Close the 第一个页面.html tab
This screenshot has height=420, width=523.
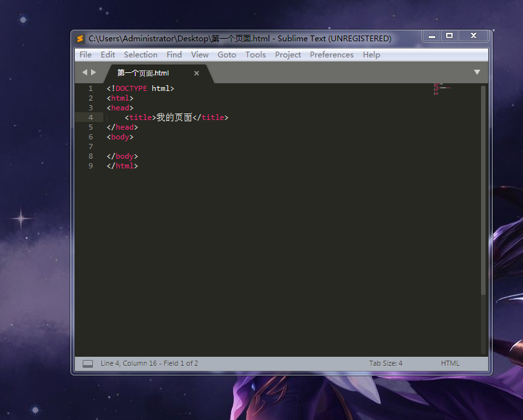(x=196, y=73)
